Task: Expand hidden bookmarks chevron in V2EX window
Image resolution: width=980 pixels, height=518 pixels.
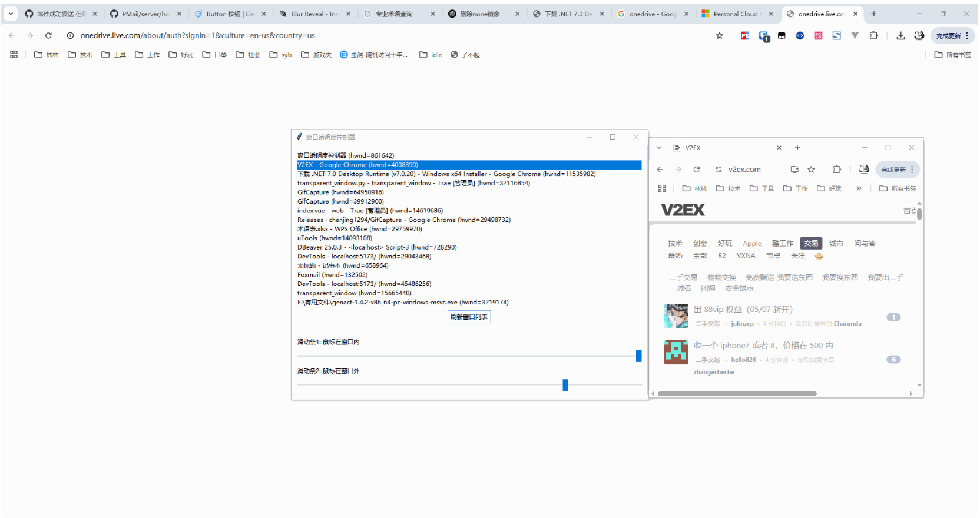Action: (x=859, y=188)
